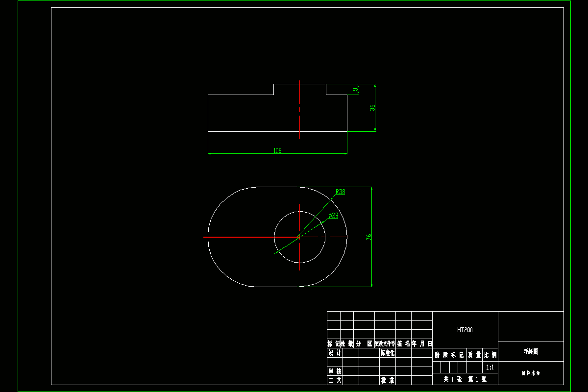
Task: Click the 阶段标记 header cell
Action: (x=449, y=355)
